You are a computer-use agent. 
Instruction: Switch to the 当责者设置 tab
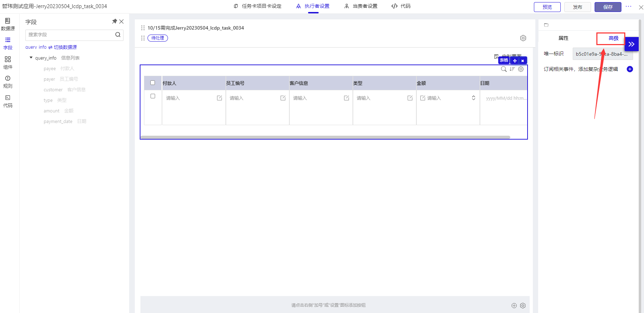point(361,6)
